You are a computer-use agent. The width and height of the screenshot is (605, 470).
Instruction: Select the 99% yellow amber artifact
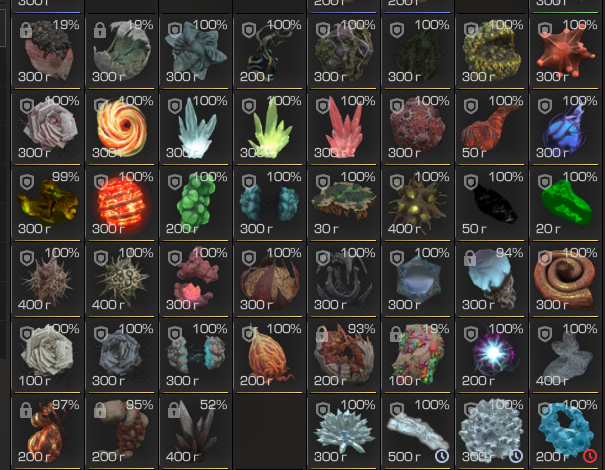[x=47, y=203]
